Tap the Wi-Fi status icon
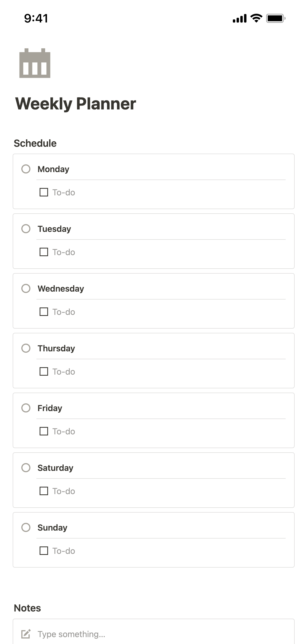This screenshot has height=644, width=297. (x=256, y=18)
